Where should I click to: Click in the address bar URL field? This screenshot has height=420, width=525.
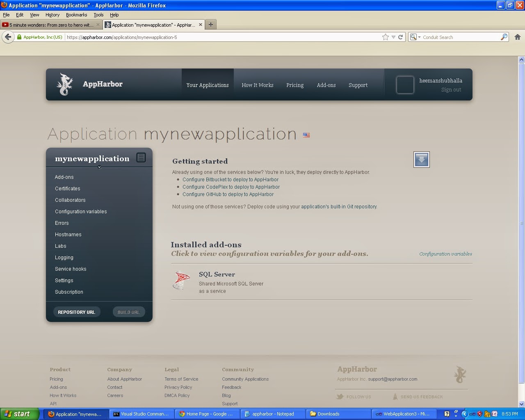coord(224,37)
